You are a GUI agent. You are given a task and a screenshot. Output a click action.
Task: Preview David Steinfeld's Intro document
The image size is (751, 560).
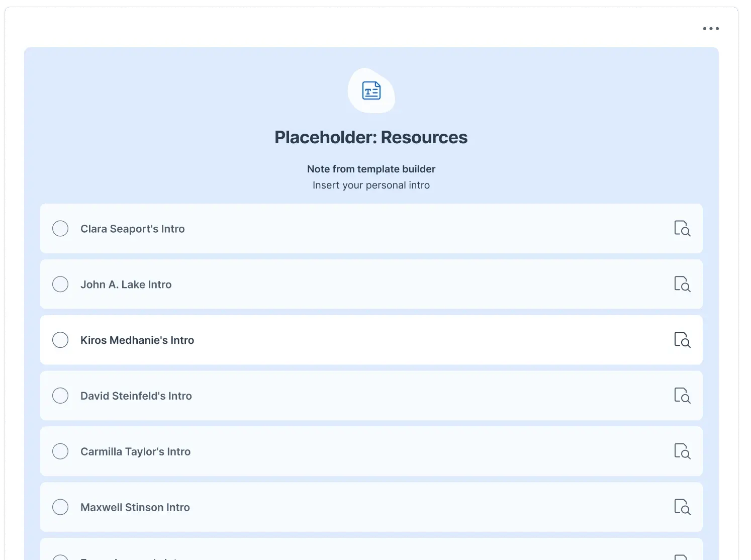682,396
